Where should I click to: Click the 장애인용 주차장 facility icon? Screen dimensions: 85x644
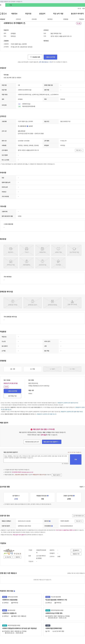13,303
